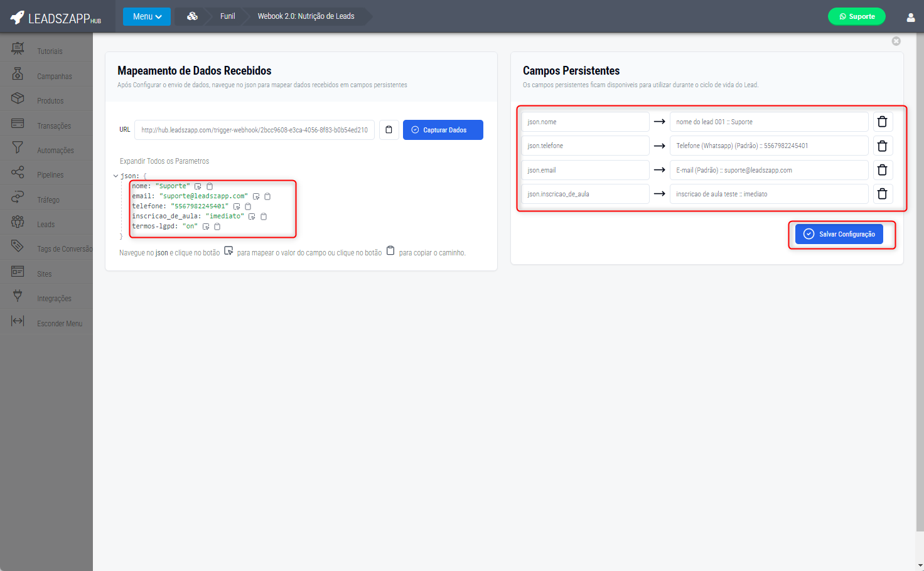The image size is (924, 571).
Task: Delete the json.inscricao_de_aula mapping
Action: 882,194
